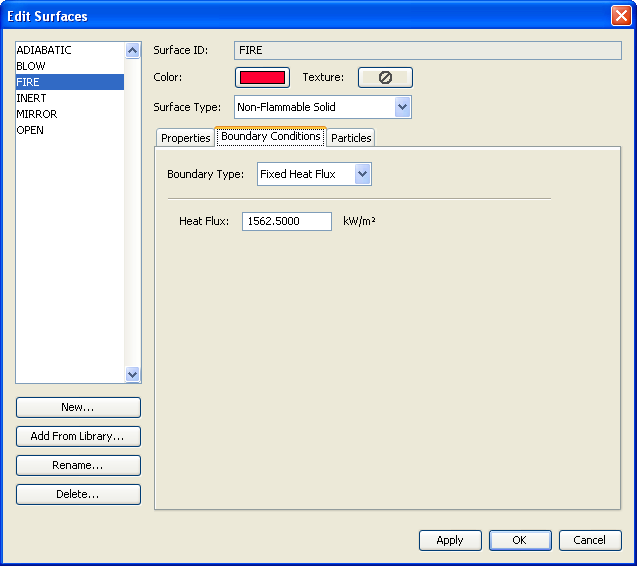This screenshot has width=637, height=566.
Task: Switch to the Properties tab
Action: coord(186,138)
